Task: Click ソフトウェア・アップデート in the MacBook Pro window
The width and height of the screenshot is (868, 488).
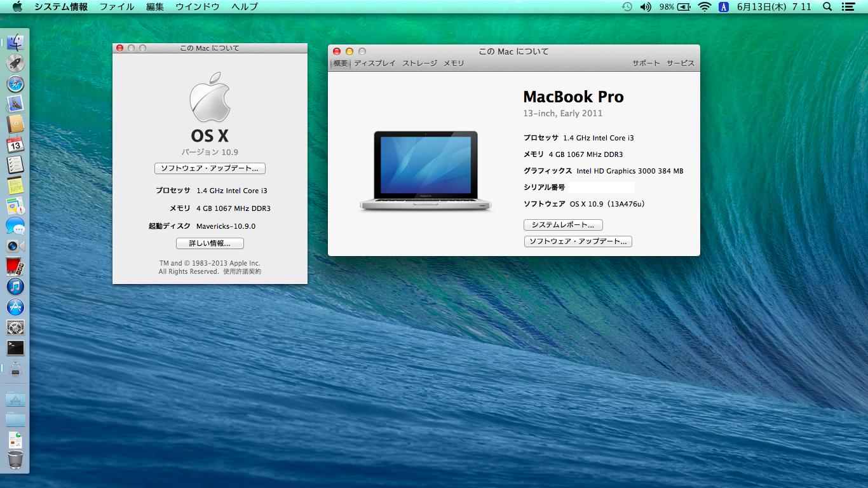Action: (578, 241)
